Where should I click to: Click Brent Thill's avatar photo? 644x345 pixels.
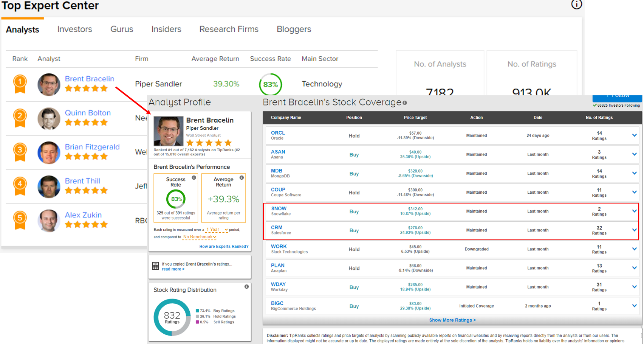click(49, 186)
